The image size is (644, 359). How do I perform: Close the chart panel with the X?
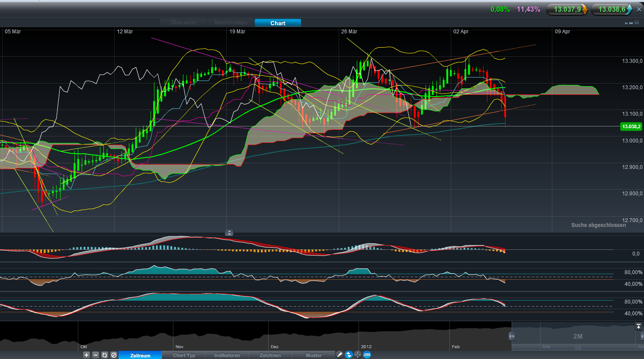click(x=639, y=10)
